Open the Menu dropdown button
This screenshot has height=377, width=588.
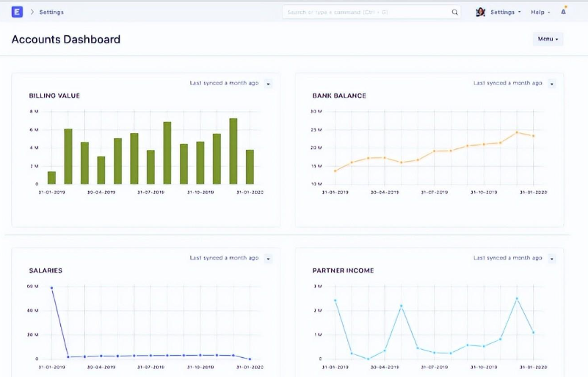548,39
